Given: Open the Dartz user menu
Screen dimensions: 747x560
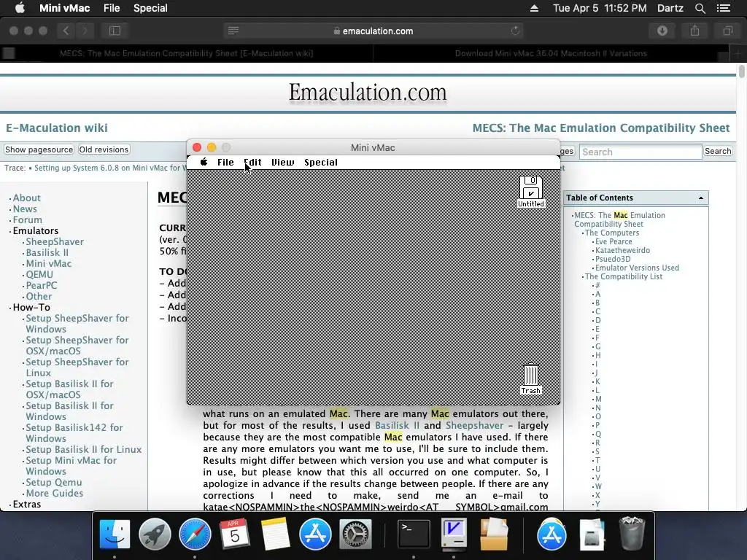Looking at the screenshot, I should coord(670,8).
